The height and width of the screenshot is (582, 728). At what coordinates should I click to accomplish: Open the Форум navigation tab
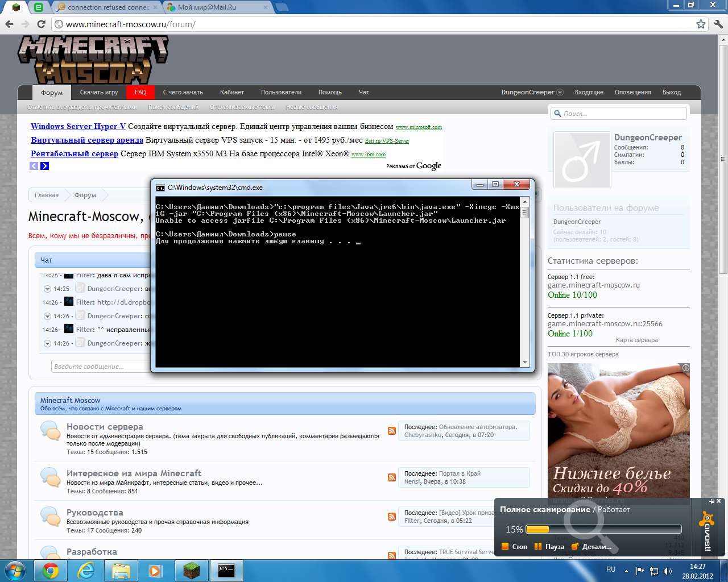(x=52, y=93)
